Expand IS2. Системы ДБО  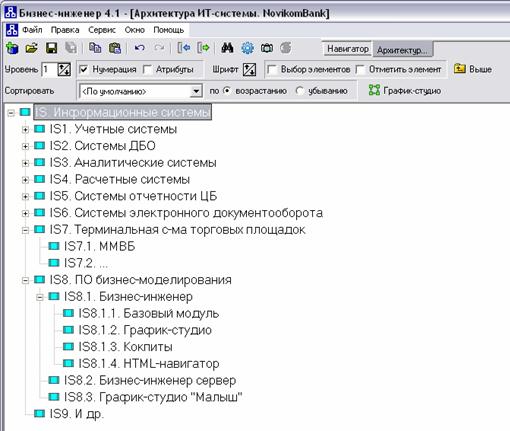[x=25, y=146]
